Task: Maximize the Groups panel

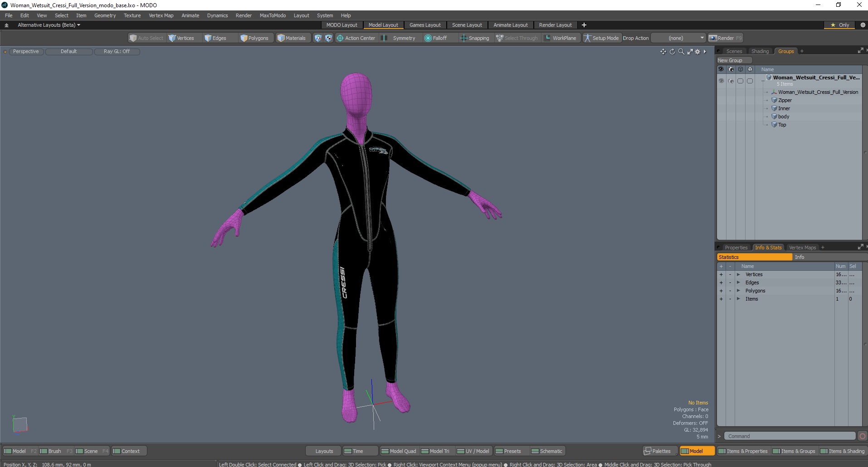Action: click(860, 51)
